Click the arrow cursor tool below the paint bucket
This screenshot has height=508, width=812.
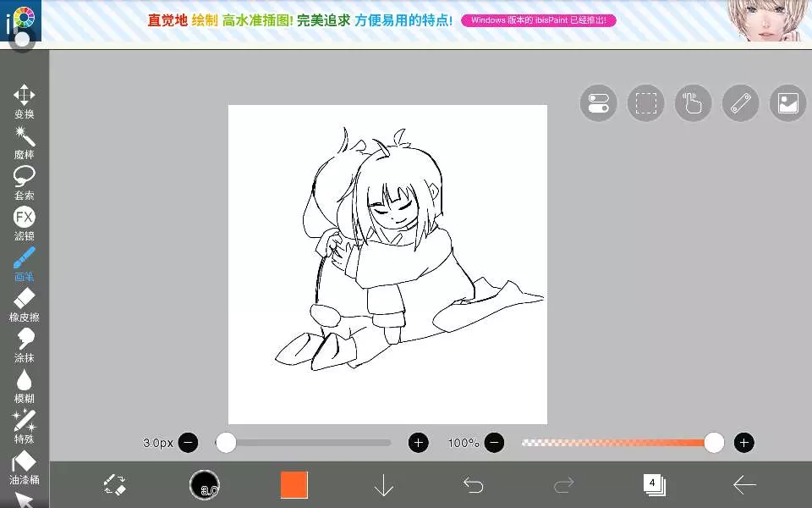pyautogui.click(x=25, y=500)
